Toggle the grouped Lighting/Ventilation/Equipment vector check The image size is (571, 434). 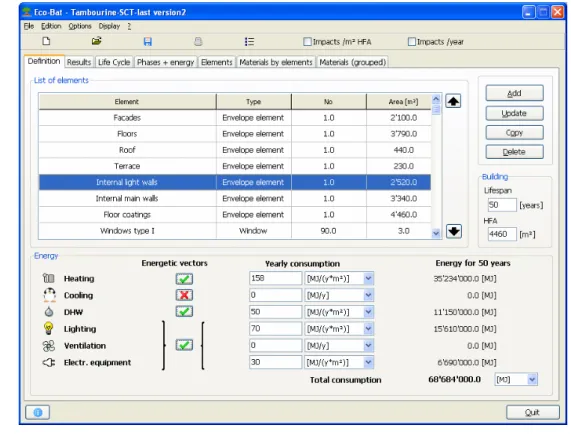(184, 345)
